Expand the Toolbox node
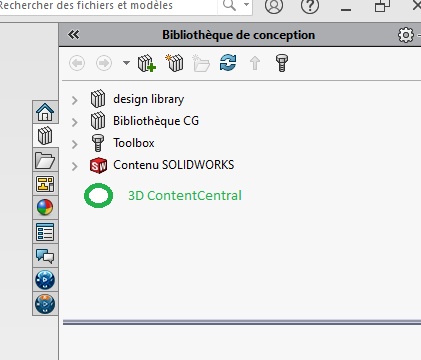 (75, 144)
